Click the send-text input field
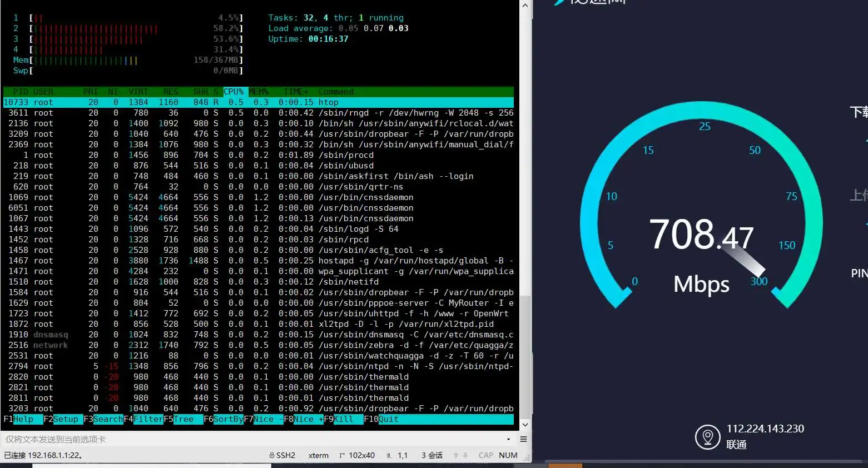The image size is (868, 468). pos(250,439)
